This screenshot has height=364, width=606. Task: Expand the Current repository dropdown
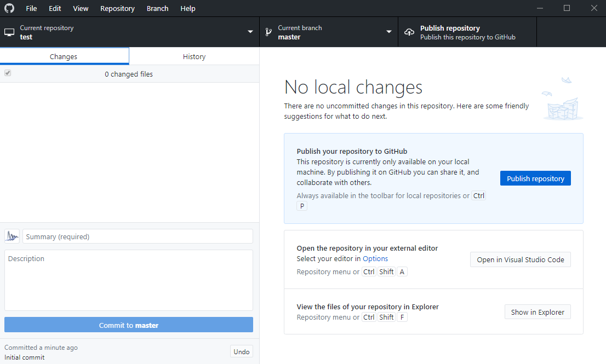click(x=250, y=32)
